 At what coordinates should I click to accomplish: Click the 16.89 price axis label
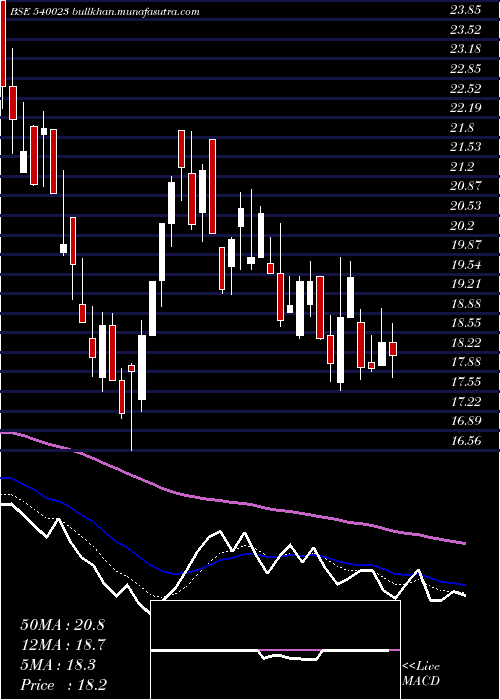[x=466, y=421]
